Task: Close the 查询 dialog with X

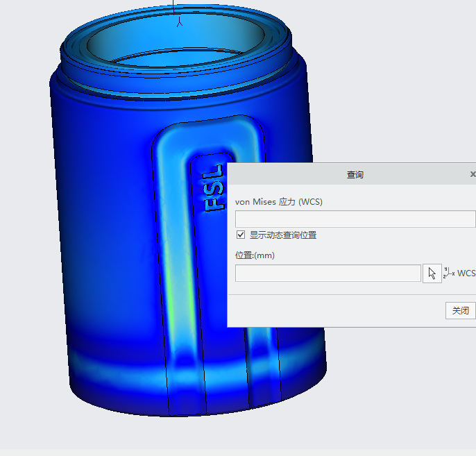Action: coord(473,174)
